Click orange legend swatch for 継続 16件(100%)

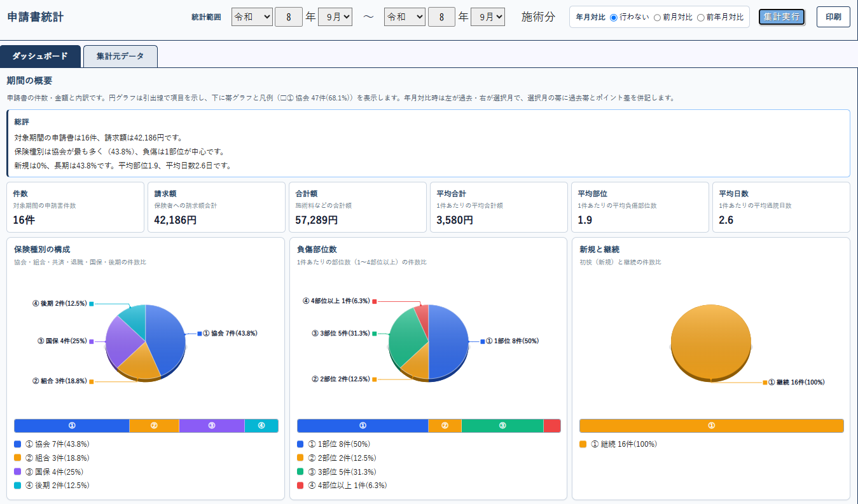pyautogui.click(x=583, y=444)
